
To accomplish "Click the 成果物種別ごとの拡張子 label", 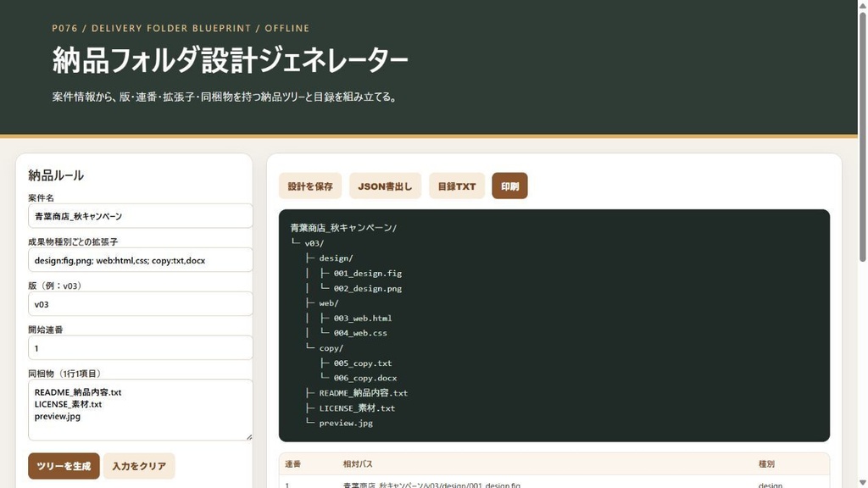I will [73, 241].
